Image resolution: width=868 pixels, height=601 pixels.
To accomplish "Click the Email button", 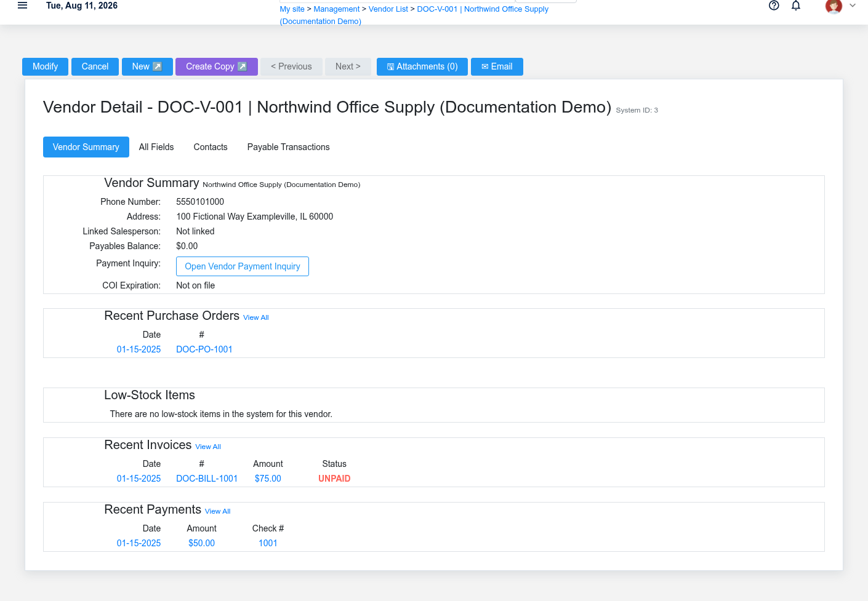I will point(497,66).
